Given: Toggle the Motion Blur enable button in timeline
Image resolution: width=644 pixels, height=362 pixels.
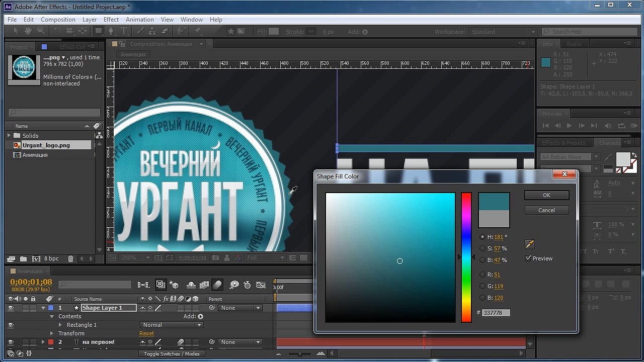Looking at the screenshot, I should pos(217,285).
